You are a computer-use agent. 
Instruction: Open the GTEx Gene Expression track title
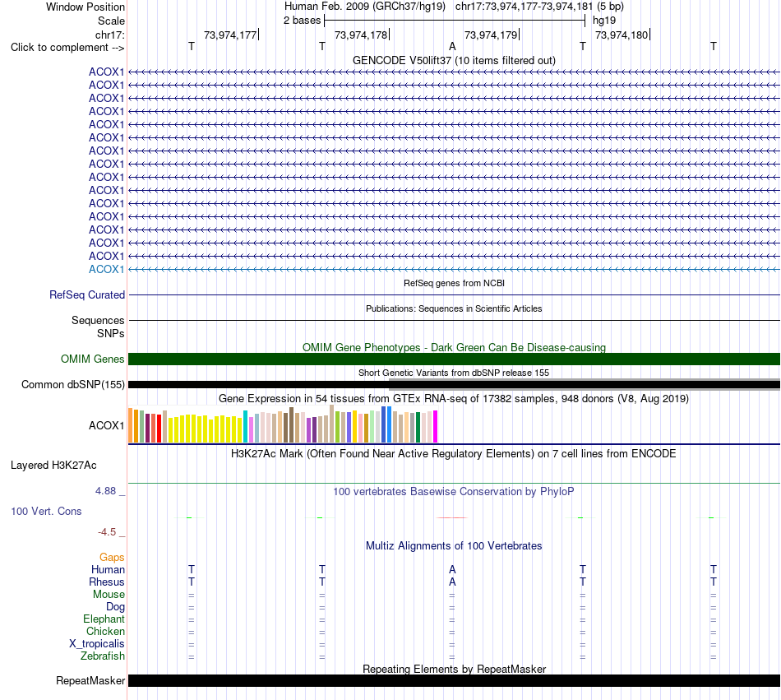coord(454,399)
